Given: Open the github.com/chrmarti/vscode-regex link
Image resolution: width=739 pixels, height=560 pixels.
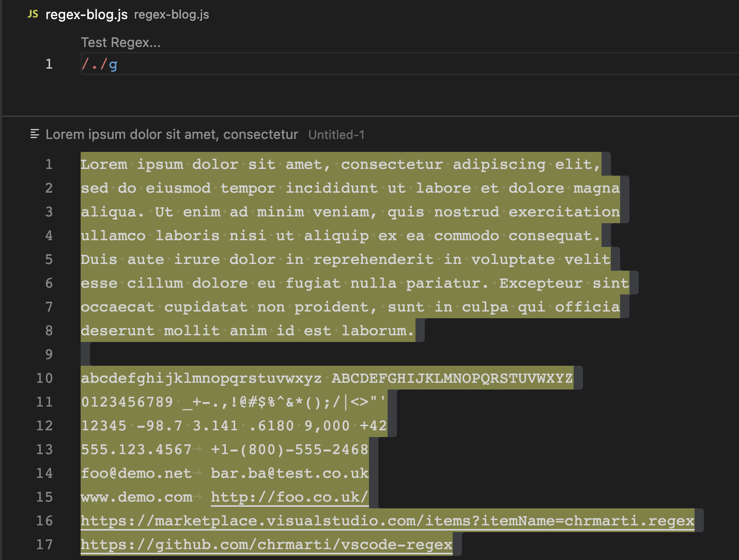Looking at the screenshot, I should [266, 544].
